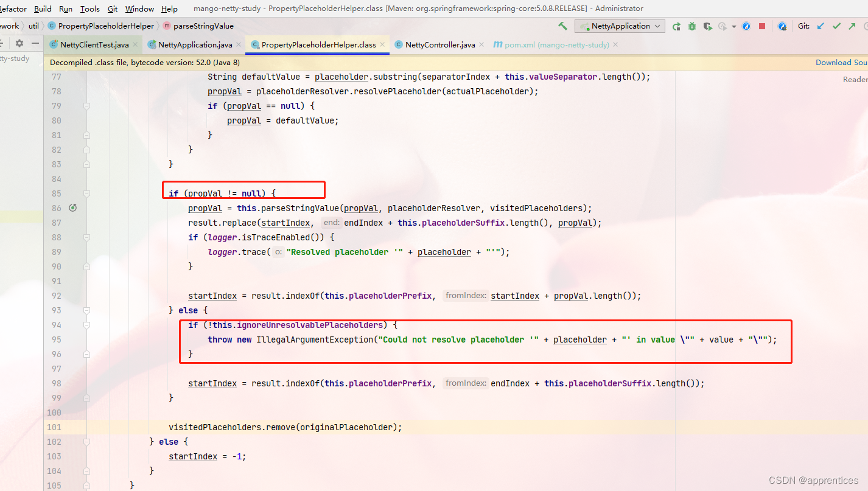Screen dimensions: 868x491
Task: Hide the left tool window via the minimize dash
Action: [34, 43]
